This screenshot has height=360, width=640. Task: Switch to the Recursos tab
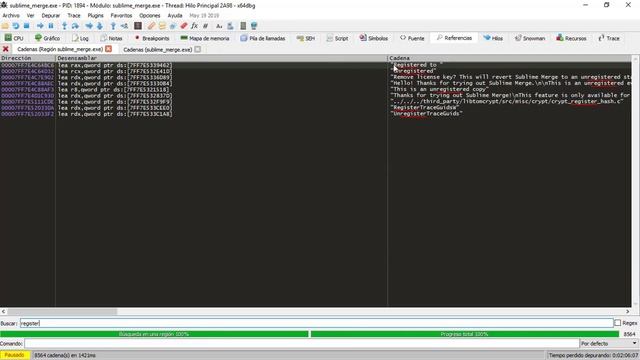click(x=571, y=38)
